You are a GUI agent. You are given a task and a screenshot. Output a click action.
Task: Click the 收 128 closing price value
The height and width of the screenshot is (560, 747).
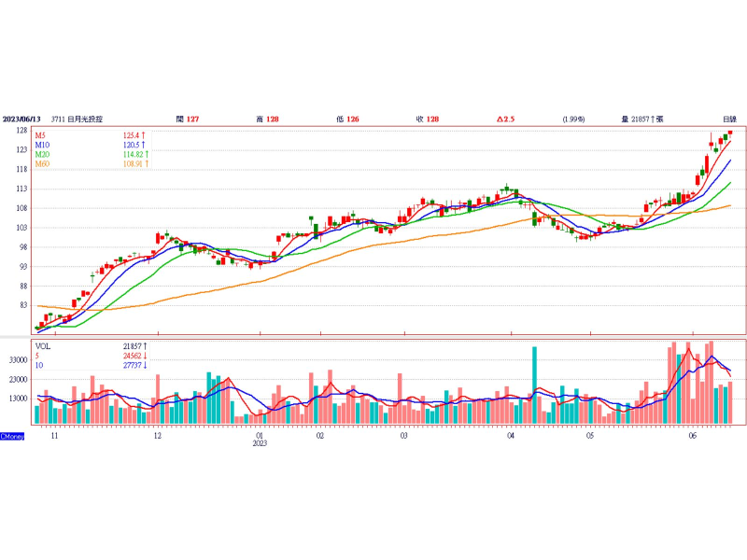click(427, 119)
